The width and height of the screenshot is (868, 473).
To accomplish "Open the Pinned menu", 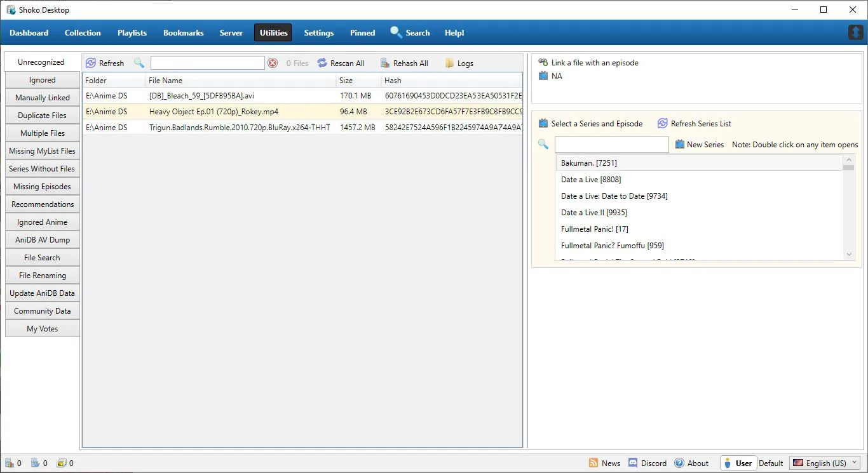I will pos(363,32).
